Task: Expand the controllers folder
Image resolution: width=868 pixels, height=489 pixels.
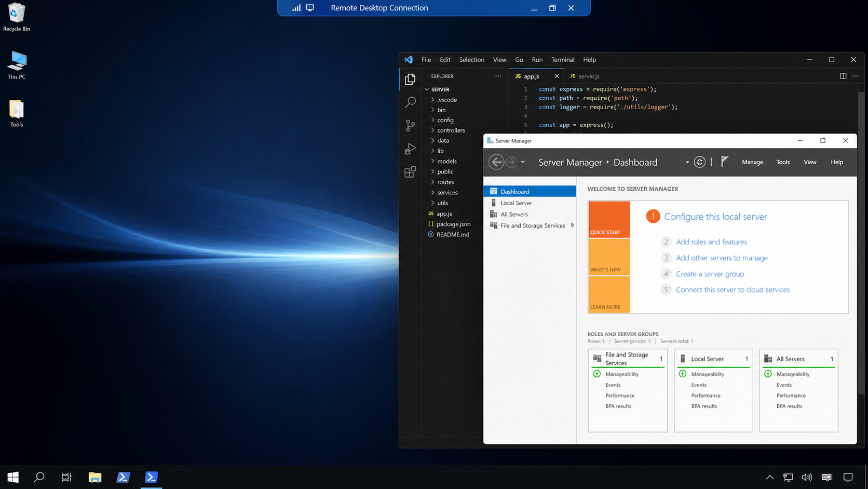Action: tap(432, 130)
